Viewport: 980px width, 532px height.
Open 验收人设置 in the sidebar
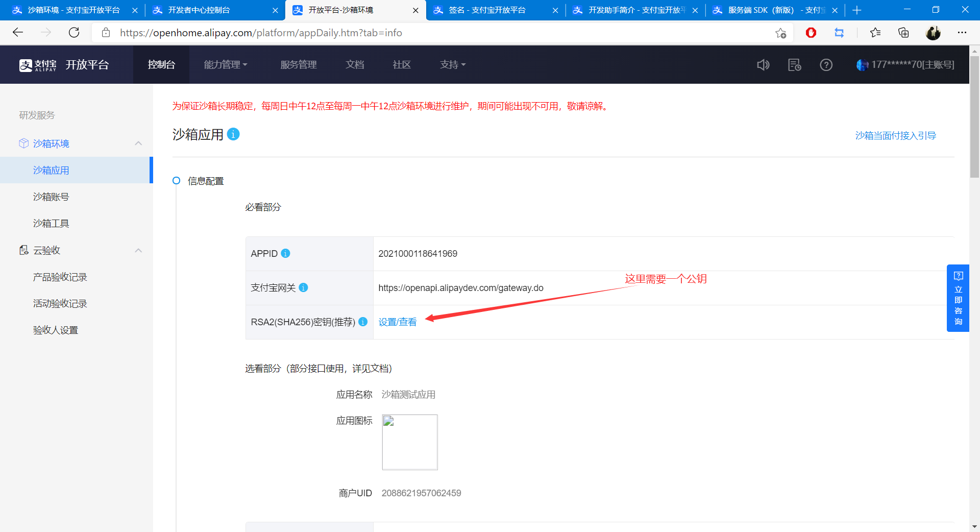(56, 330)
